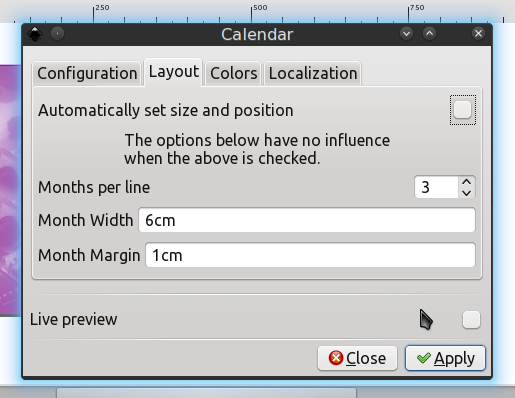Click the horizontal scrollbar below the dialog
This screenshot has width=515, height=398.
[x=207, y=393]
